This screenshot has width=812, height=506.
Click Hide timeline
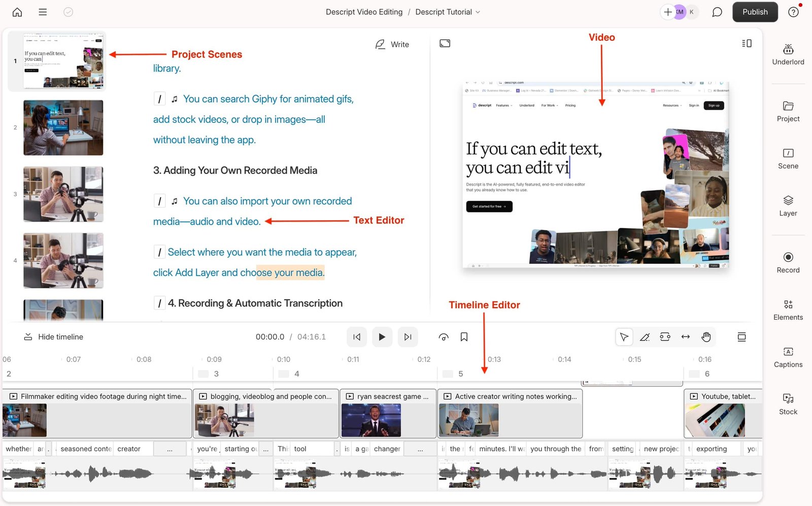(53, 337)
